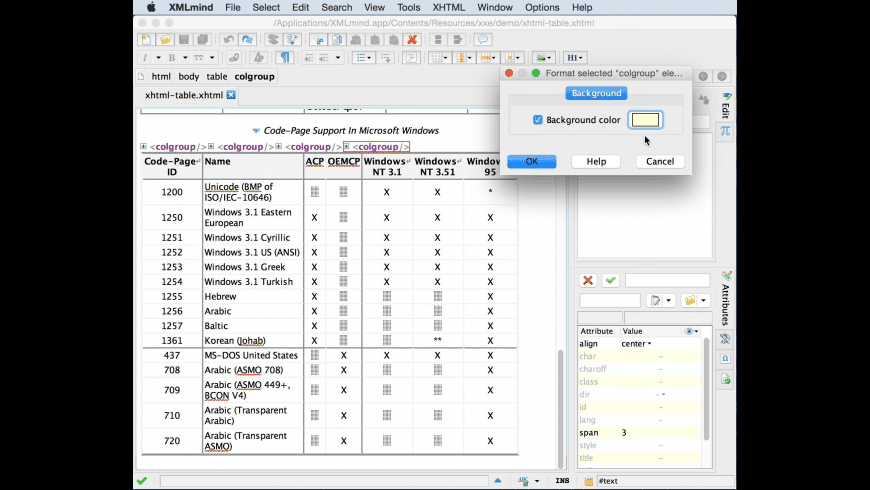Open the File menu
This screenshot has height=490, width=870.
tap(232, 7)
